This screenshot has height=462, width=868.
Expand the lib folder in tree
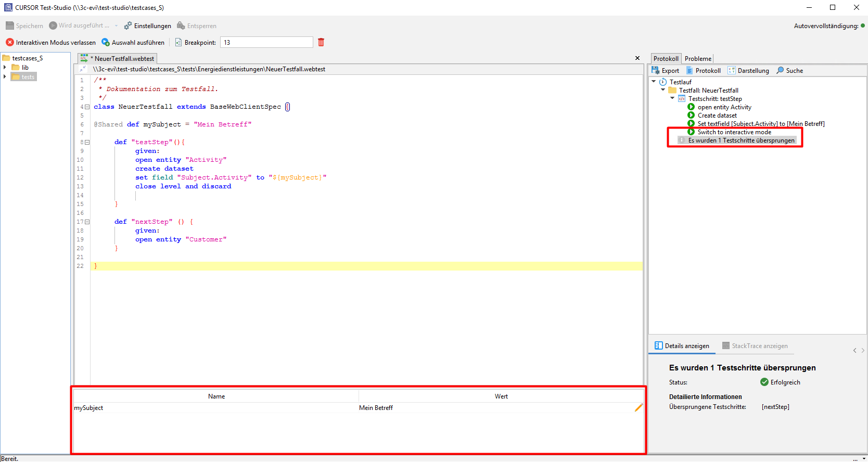click(x=5, y=68)
